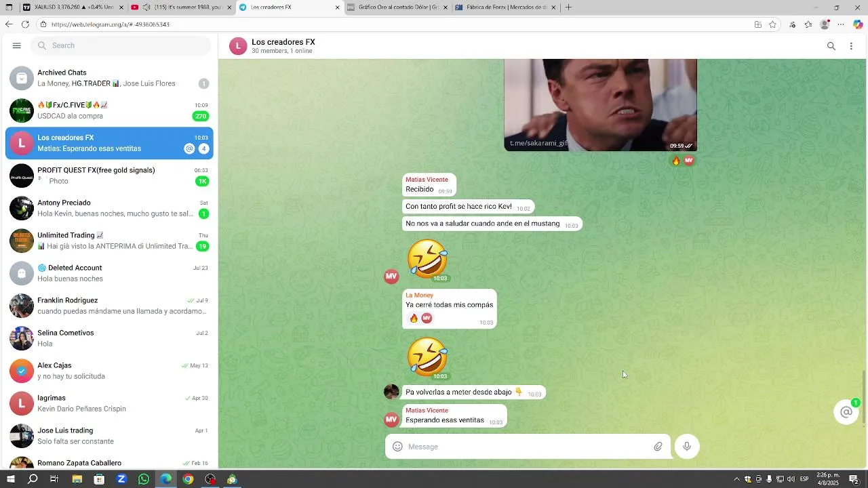The image size is (868, 488).
Task: Open Copilot icon in browser toolbar
Action: (859, 24)
